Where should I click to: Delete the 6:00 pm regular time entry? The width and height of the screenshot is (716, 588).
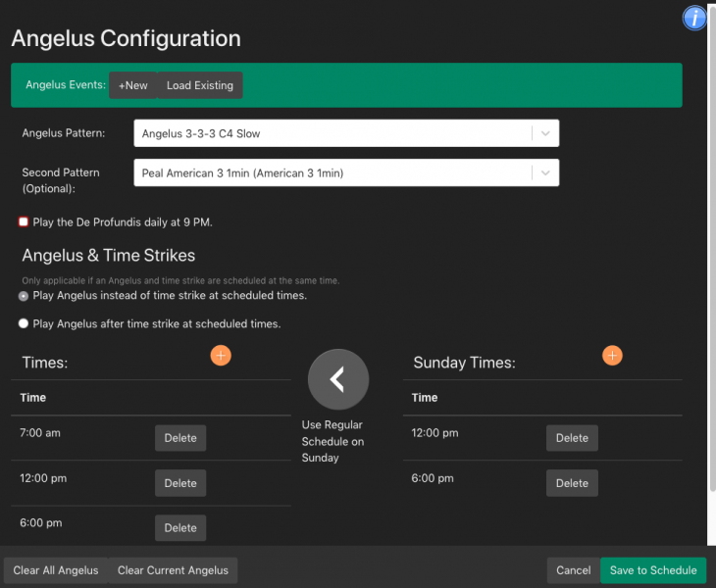(180, 528)
